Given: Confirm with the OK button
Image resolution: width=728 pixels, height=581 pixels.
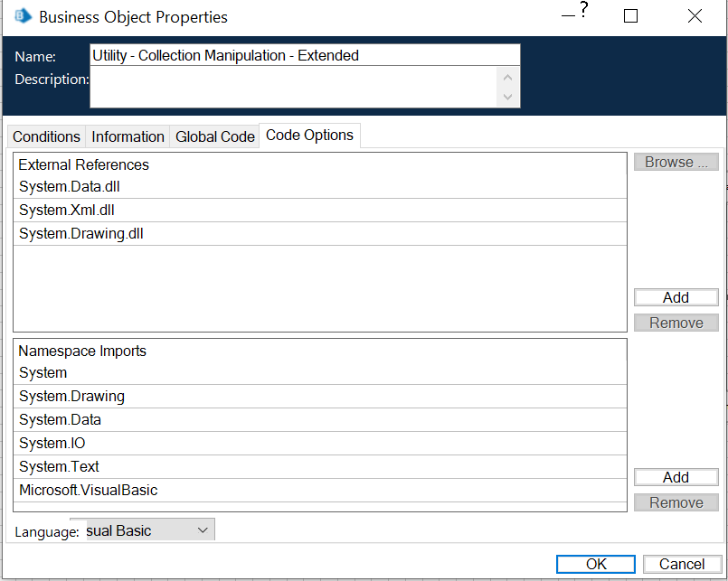Looking at the screenshot, I should (x=596, y=564).
